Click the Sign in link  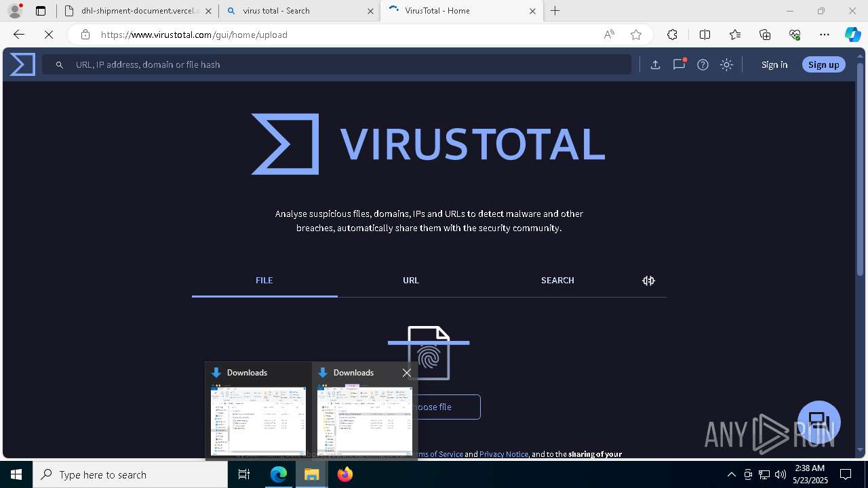coord(774,64)
